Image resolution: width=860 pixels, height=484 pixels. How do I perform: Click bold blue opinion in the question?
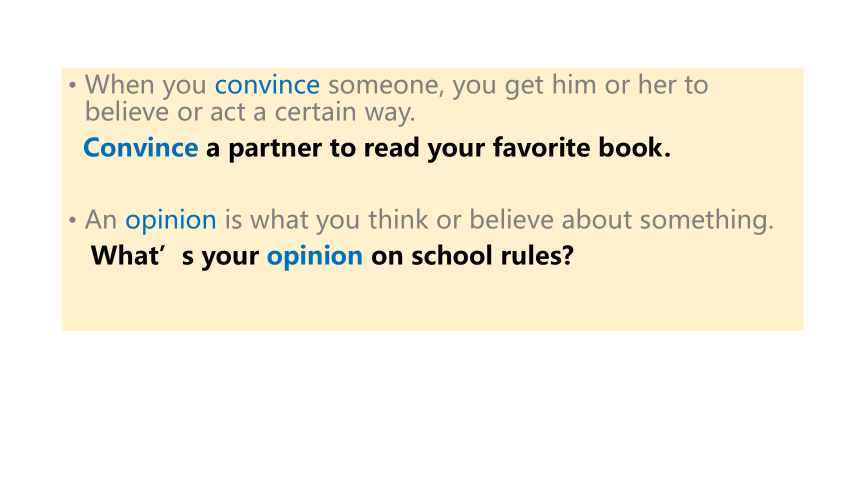pos(315,257)
